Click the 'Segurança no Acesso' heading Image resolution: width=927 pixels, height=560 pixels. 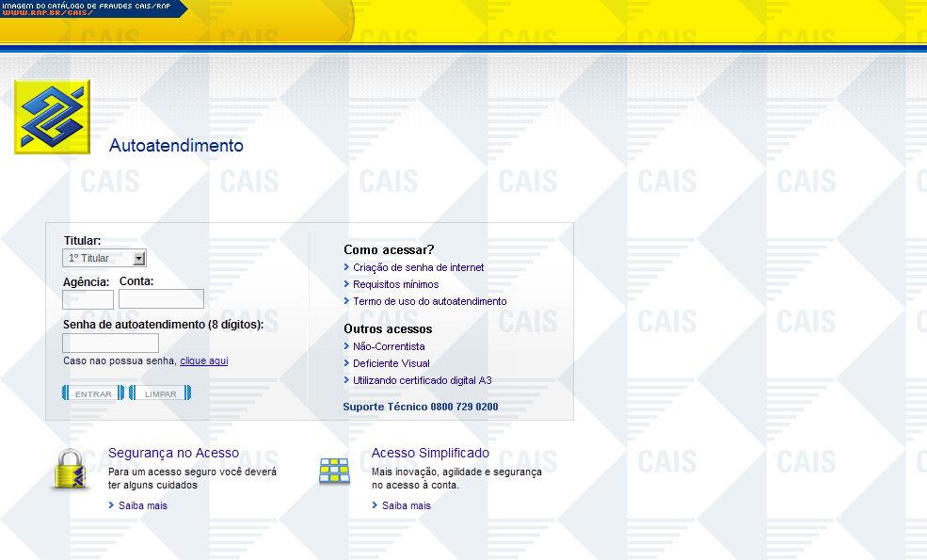click(173, 453)
